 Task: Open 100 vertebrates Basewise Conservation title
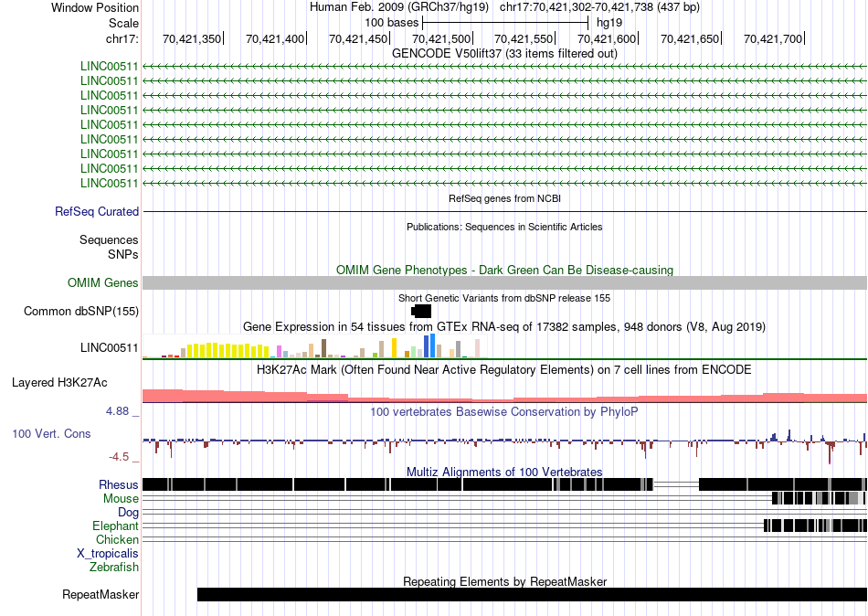pyautogui.click(x=504, y=411)
